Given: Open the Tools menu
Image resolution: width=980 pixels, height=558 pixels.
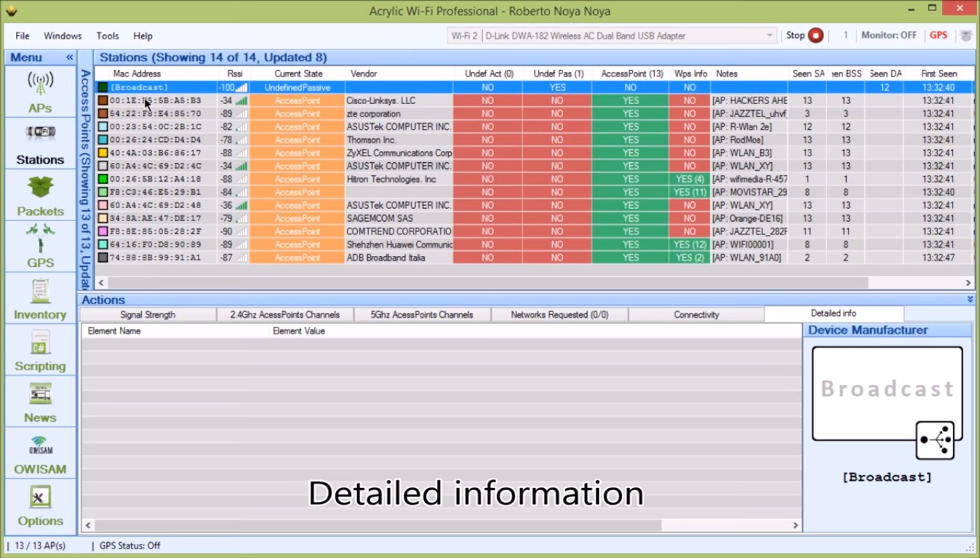Looking at the screenshot, I should pyautogui.click(x=108, y=36).
